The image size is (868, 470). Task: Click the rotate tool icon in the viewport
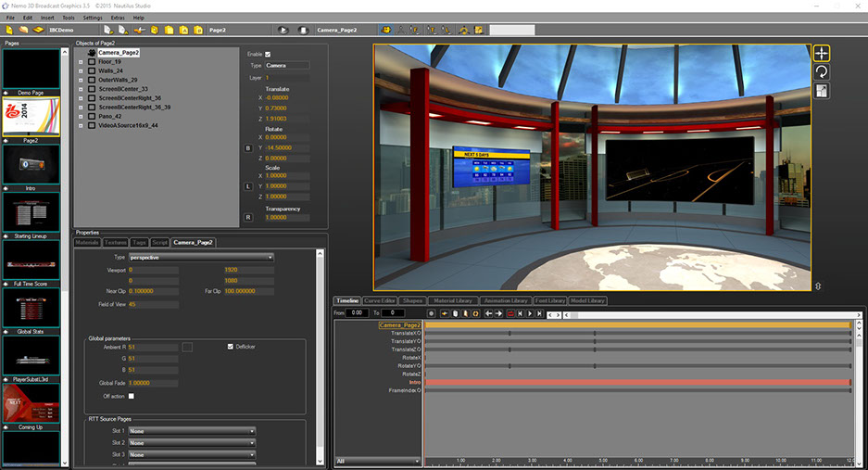tap(822, 72)
